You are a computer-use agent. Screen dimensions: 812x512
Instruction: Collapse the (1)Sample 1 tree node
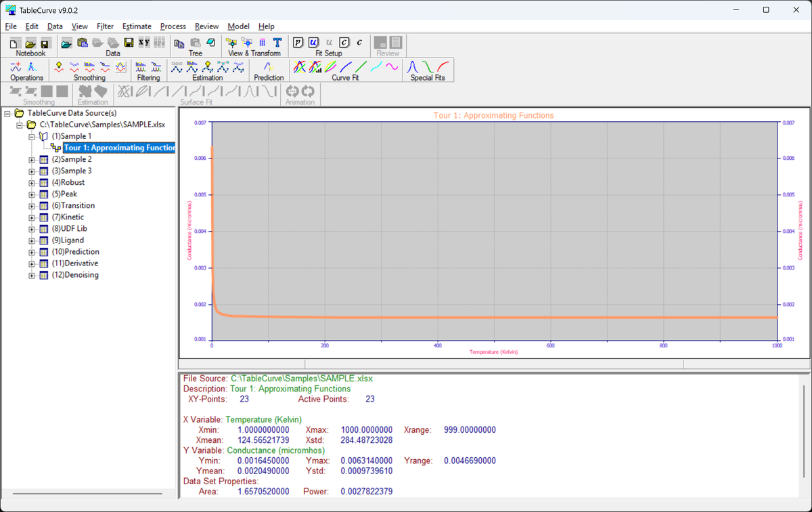(x=32, y=137)
